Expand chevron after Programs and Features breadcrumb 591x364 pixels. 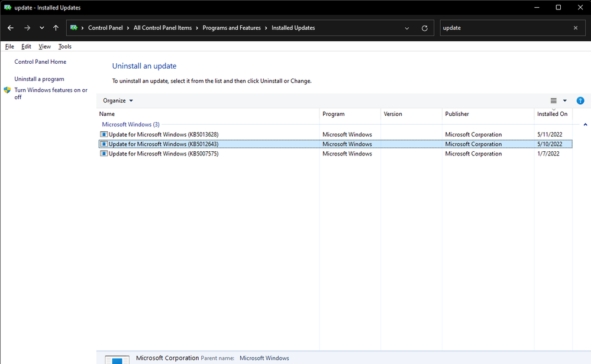click(x=266, y=28)
